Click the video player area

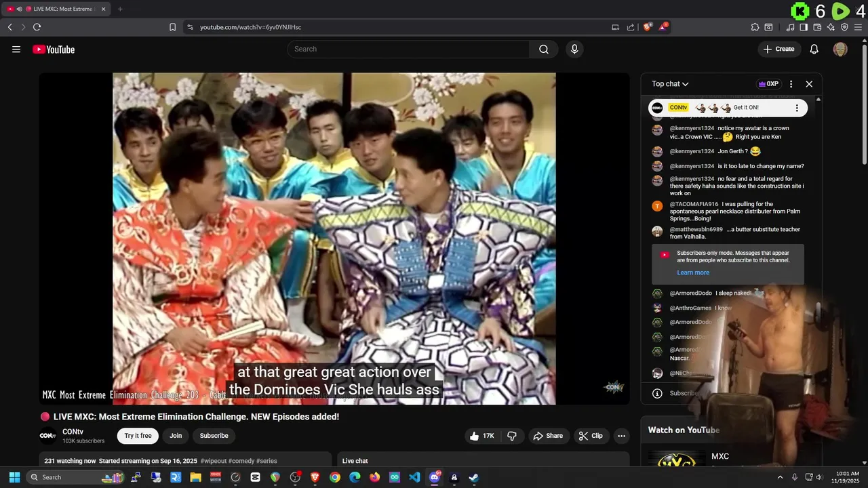pyautogui.click(x=334, y=239)
